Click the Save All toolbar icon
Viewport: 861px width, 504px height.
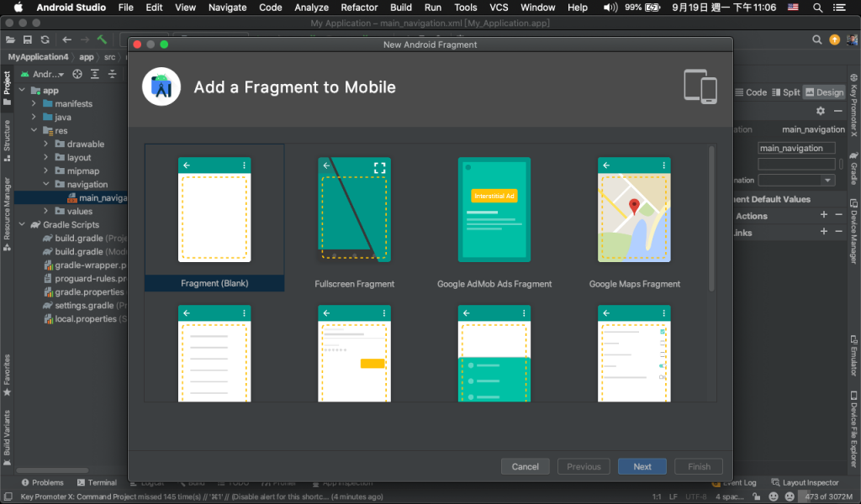point(28,39)
